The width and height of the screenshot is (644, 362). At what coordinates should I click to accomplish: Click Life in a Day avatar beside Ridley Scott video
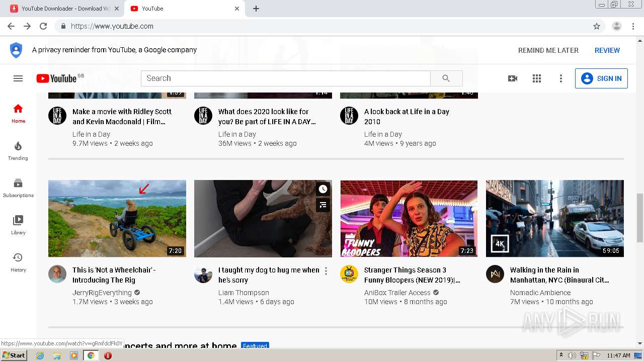(57, 116)
